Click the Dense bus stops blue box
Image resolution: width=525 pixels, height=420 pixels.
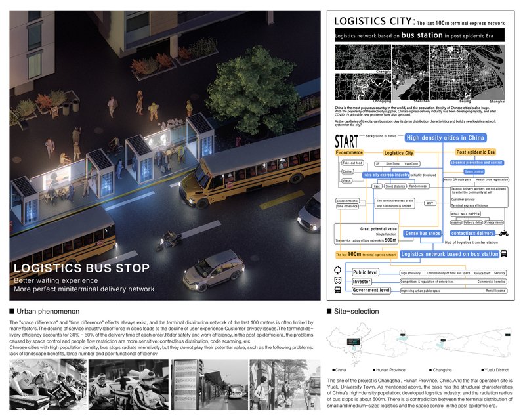tap(422, 233)
